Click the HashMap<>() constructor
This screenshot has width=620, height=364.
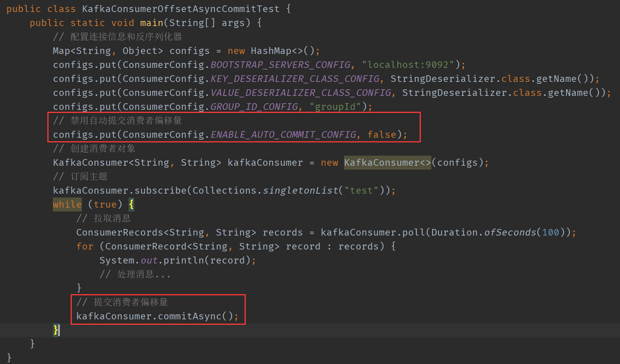[x=282, y=51]
